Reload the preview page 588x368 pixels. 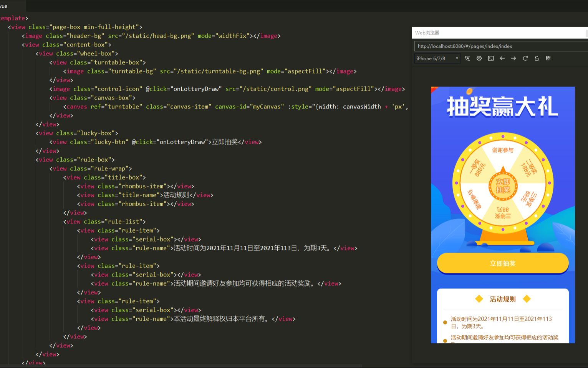click(525, 58)
